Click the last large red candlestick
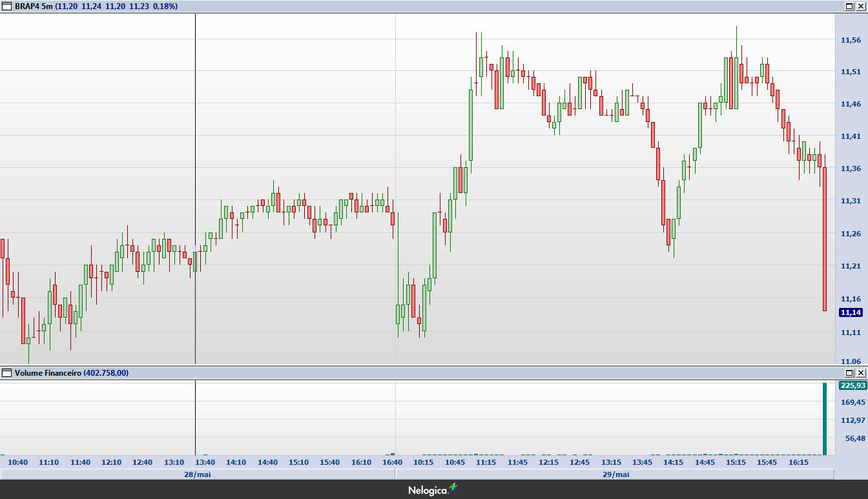Screen dimensions: 868x499 pos(825,239)
